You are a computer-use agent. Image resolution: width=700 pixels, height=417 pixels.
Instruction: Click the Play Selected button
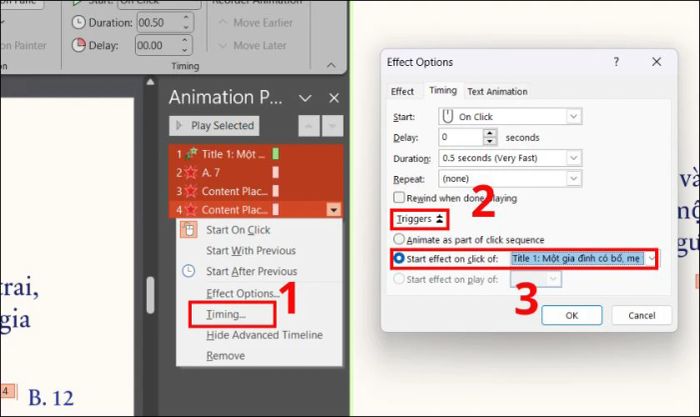coord(214,126)
